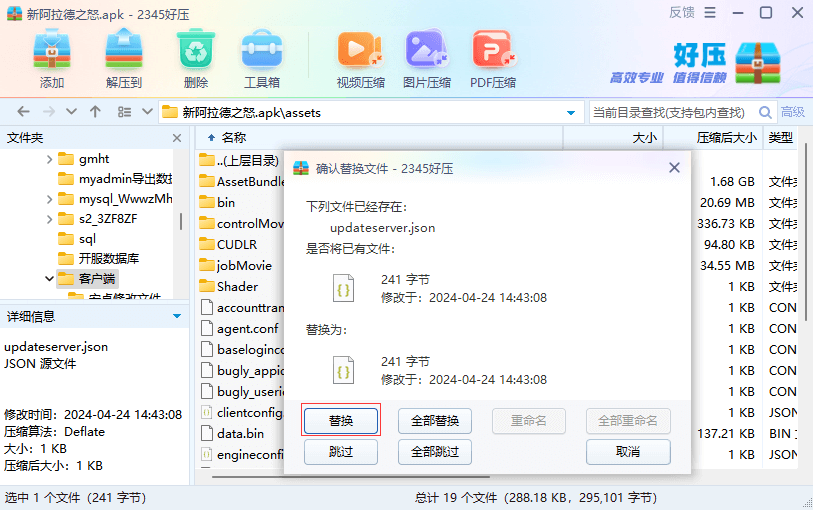The height and width of the screenshot is (510, 813).
Task: Select the accounttran file row
Action: 242,307
